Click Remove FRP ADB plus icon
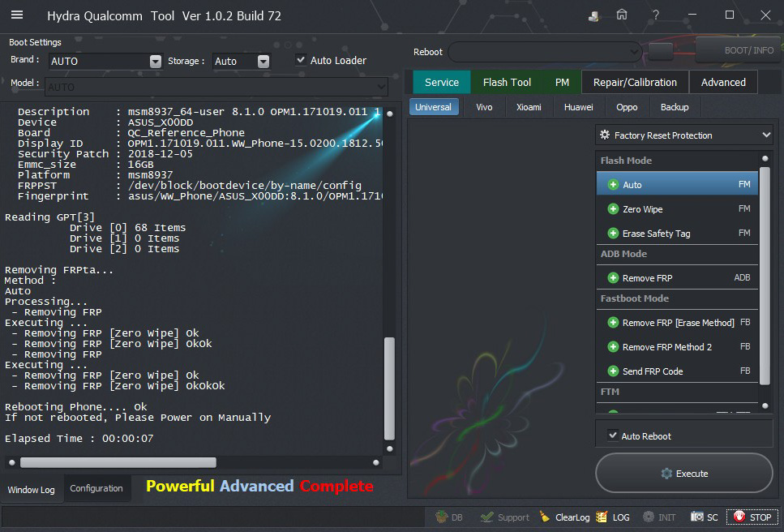 click(613, 277)
